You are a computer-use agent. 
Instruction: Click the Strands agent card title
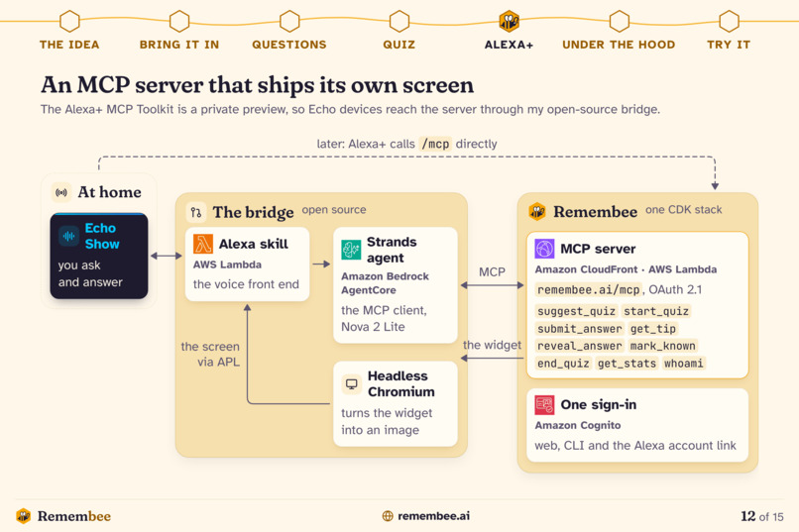[392, 250]
